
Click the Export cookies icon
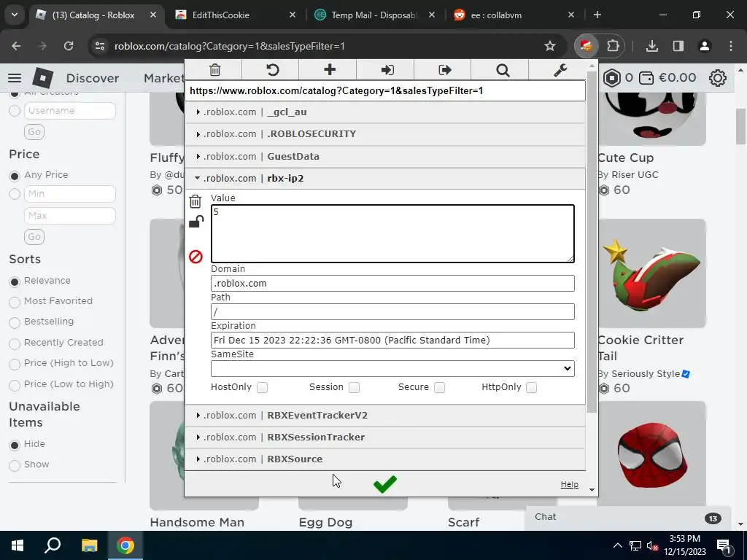pyautogui.click(x=444, y=70)
